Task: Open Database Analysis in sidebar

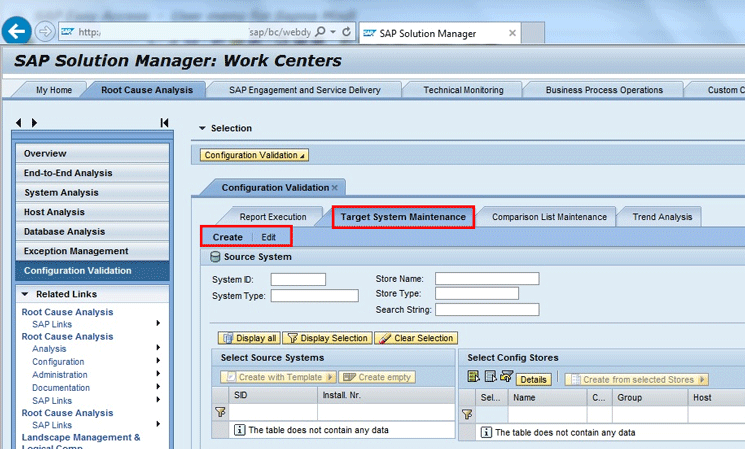Action: pos(92,231)
